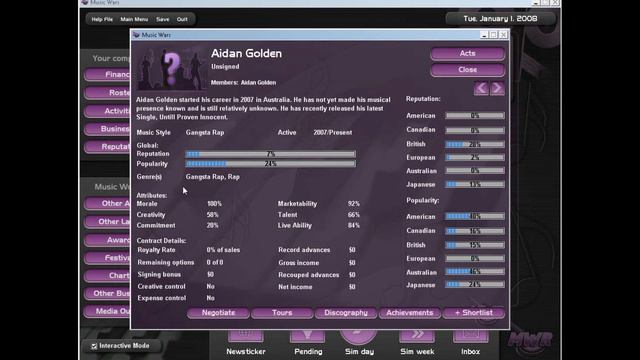The image size is (640, 360).
Task: Close inner Music Wars dialog with X
Action: [x=503, y=35]
